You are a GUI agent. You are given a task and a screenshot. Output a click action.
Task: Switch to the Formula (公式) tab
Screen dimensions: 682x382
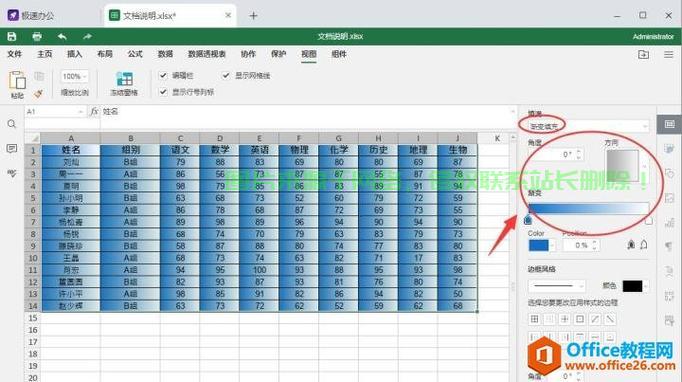click(135, 54)
